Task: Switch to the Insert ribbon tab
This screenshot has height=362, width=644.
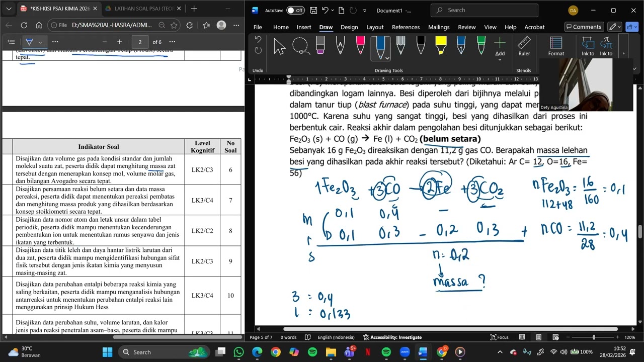Action: (304, 27)
